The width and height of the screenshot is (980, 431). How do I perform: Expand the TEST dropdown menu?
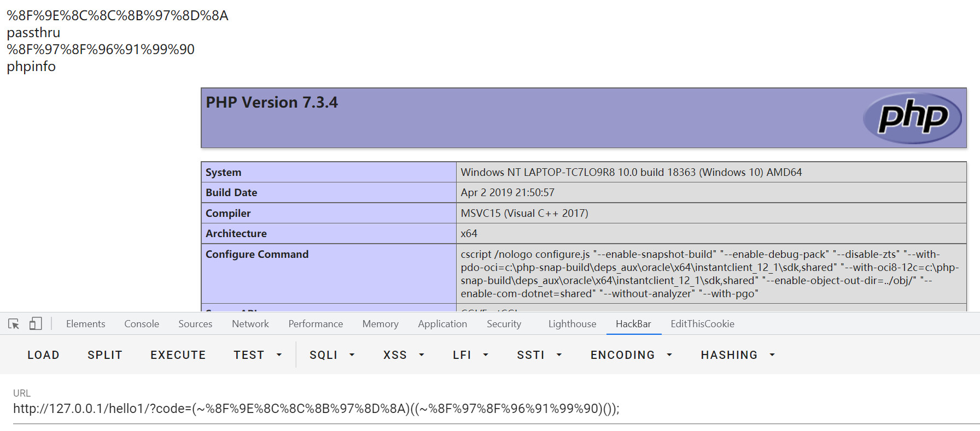[x=258, y=355]
